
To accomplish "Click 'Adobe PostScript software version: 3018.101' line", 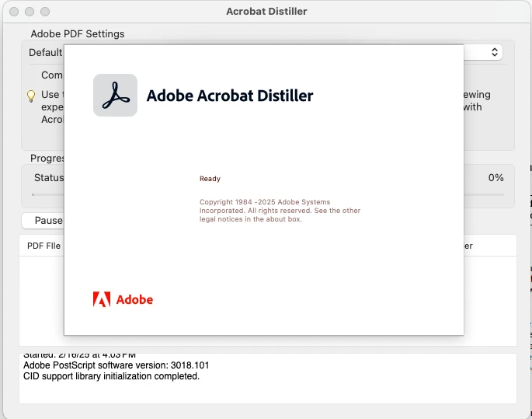I will tap(116, 365).
